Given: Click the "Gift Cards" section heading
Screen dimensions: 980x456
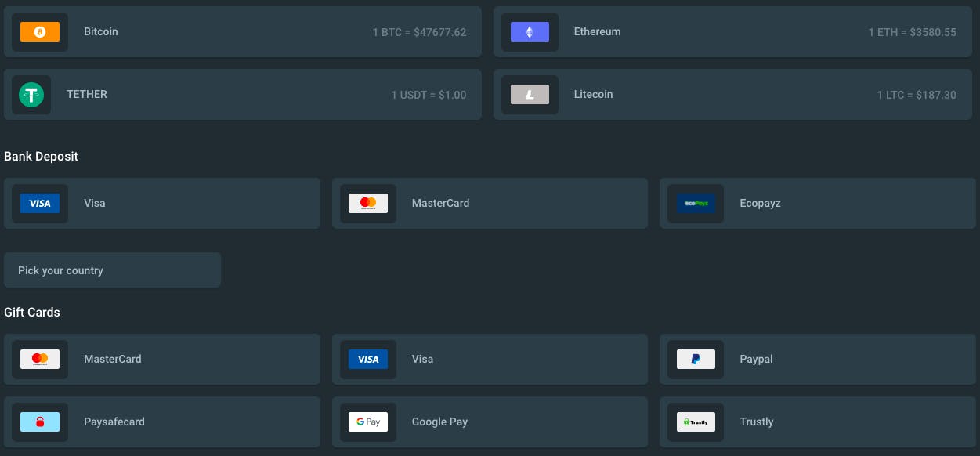Looking at the screenshot, I should tap(32, 313).
